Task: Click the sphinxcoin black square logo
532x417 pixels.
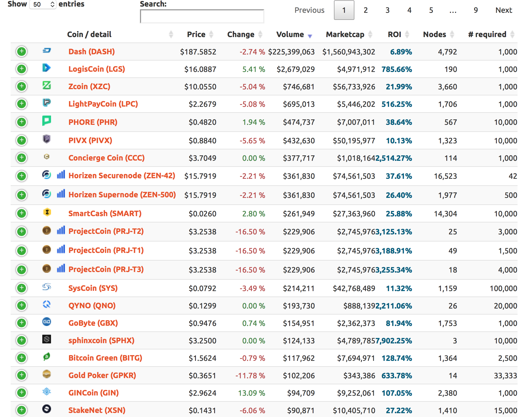Action: coord(47,339)
